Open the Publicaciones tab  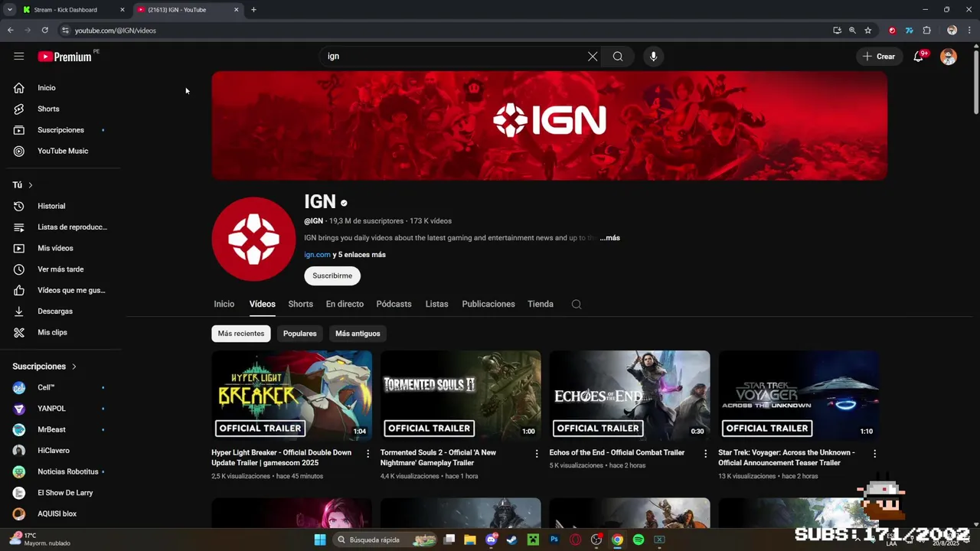pos(488,304)
